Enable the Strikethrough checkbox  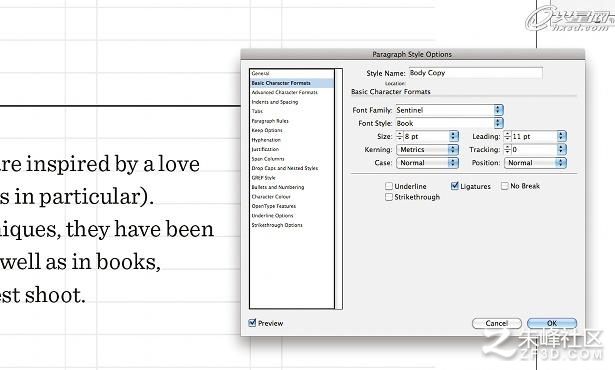pyautogui.click(x=389, y=197)
